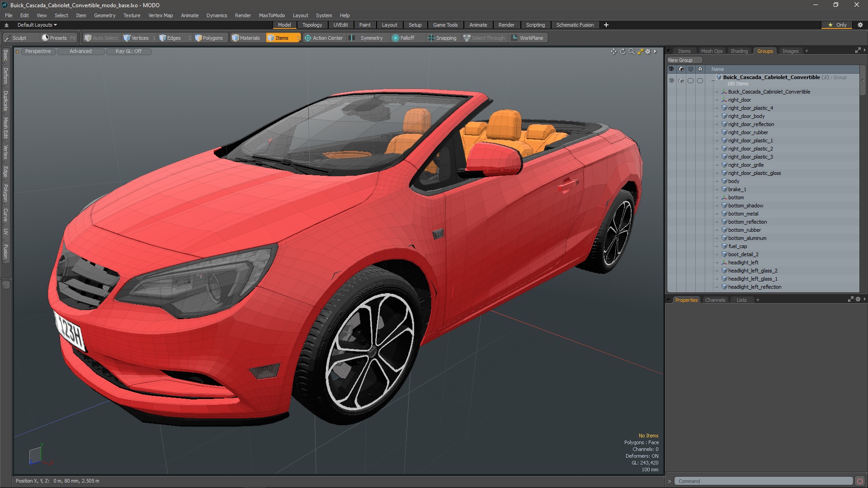Viewport: 868px width, 488px height.
Task: Click the viewport pan/move icon
Action: click(x=613, y=52)
